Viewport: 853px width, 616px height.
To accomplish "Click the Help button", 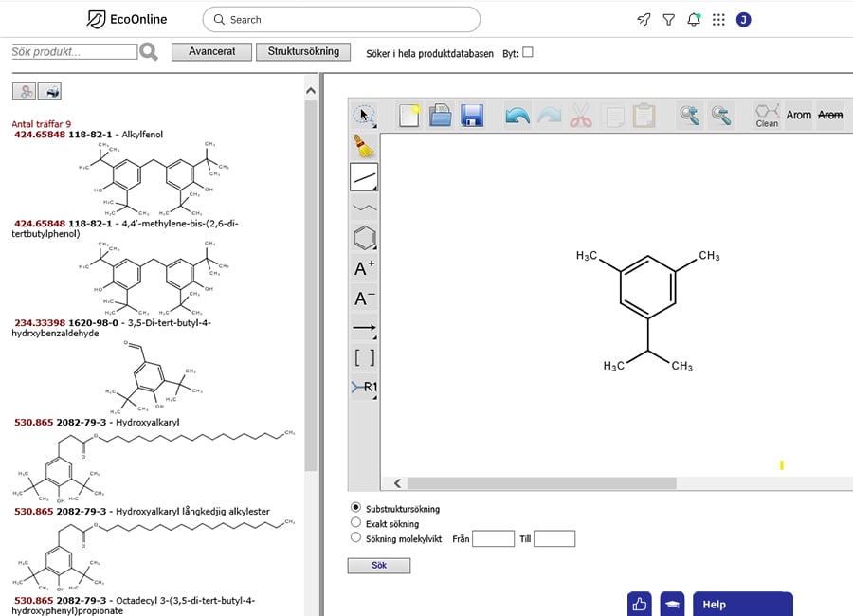I will [742, 604].
